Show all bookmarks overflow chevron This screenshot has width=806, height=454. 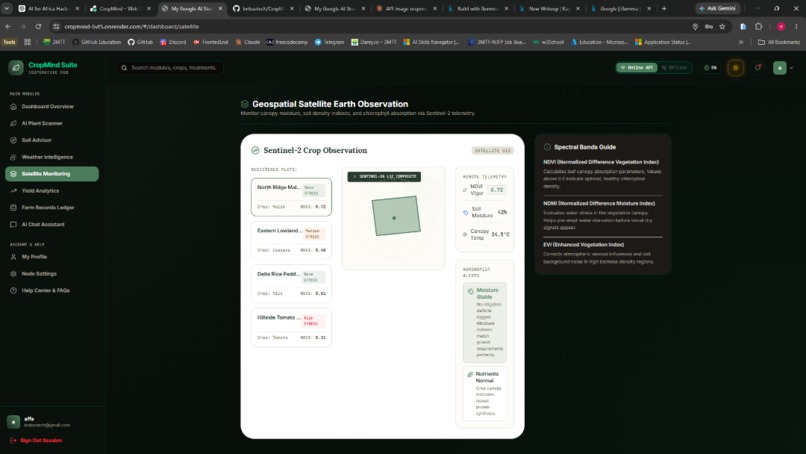click(741, 42)
